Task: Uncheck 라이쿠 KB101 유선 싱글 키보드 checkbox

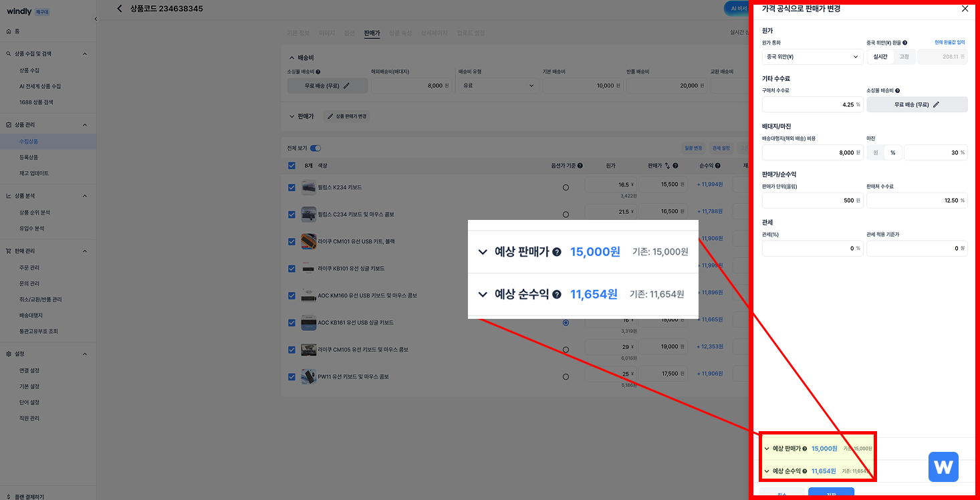Action: point(291,269)
